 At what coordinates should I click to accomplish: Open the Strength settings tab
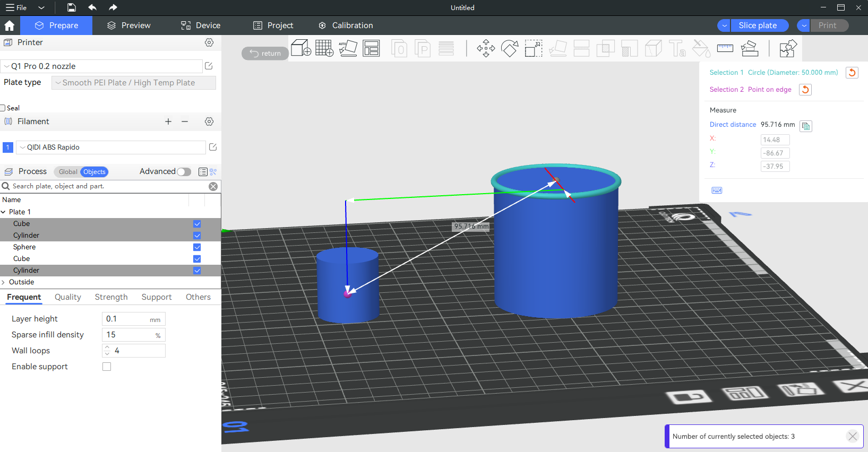(111, 297)
